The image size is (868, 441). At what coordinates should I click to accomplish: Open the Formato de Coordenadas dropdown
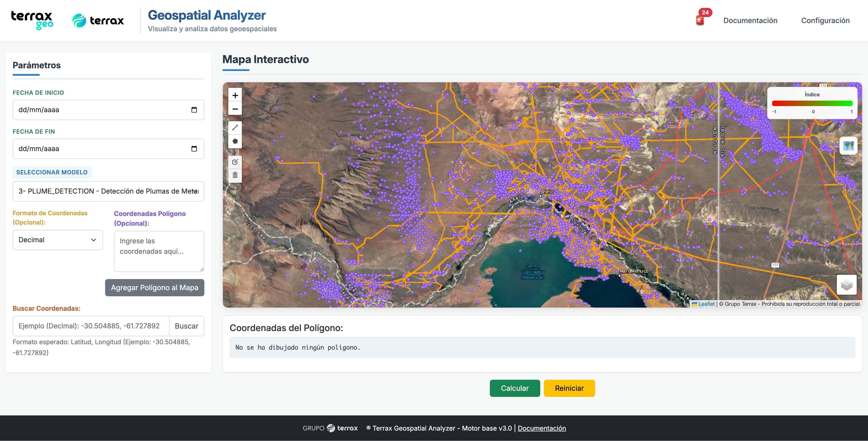click(58, 240)
